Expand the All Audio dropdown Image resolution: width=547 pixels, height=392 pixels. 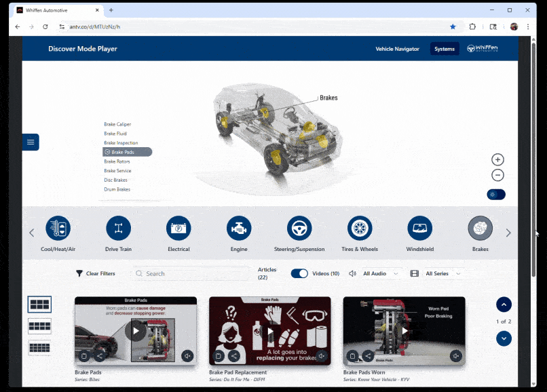(x=380, y=273)
